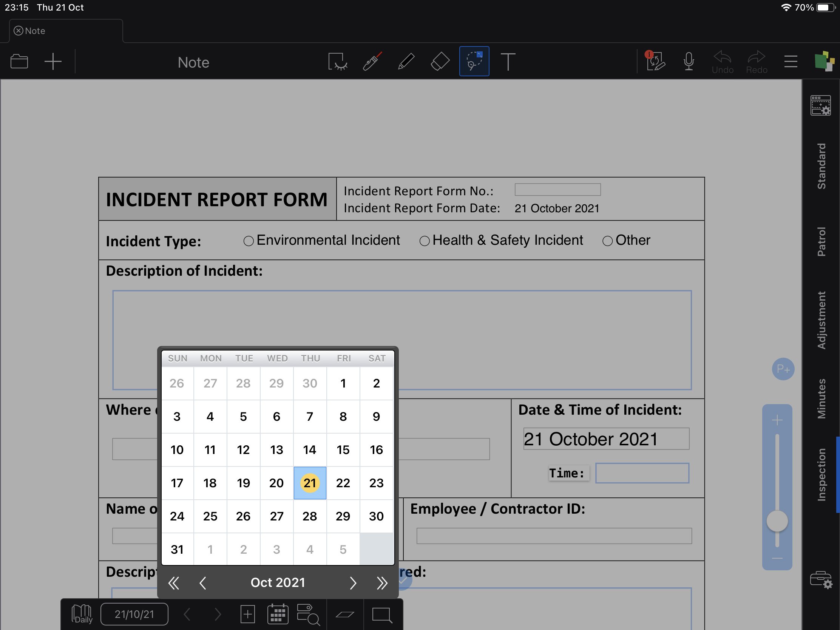Close the Note tab
The image size is (840, 630).
point(18,31)
